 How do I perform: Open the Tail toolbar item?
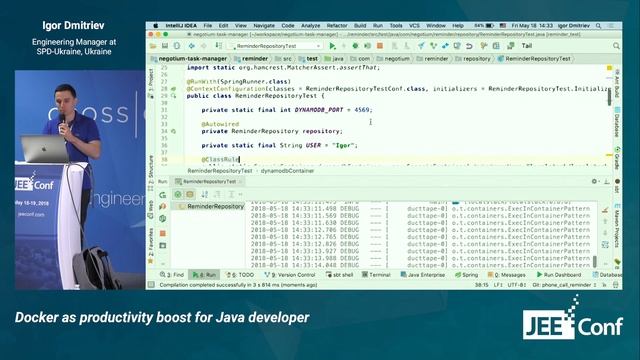tap(527, 46)
